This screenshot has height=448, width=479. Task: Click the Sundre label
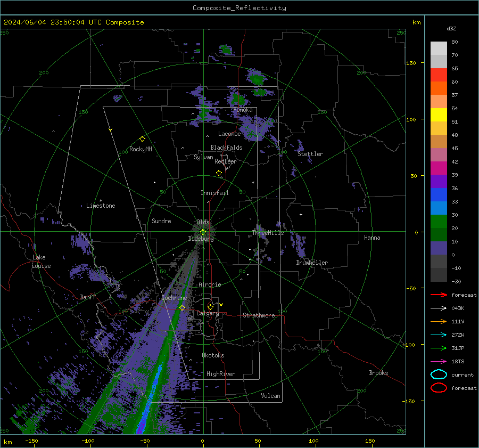(161, 221)
